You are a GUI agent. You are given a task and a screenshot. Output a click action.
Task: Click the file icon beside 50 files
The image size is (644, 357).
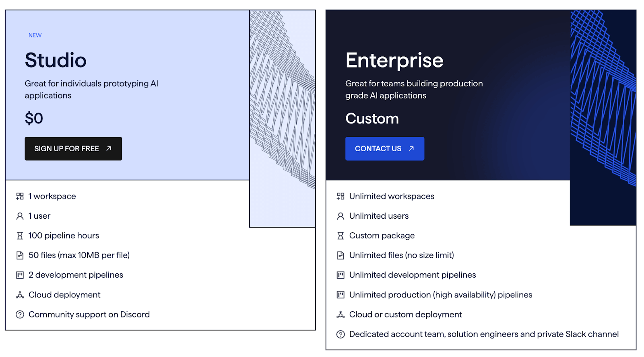[20, 255]
